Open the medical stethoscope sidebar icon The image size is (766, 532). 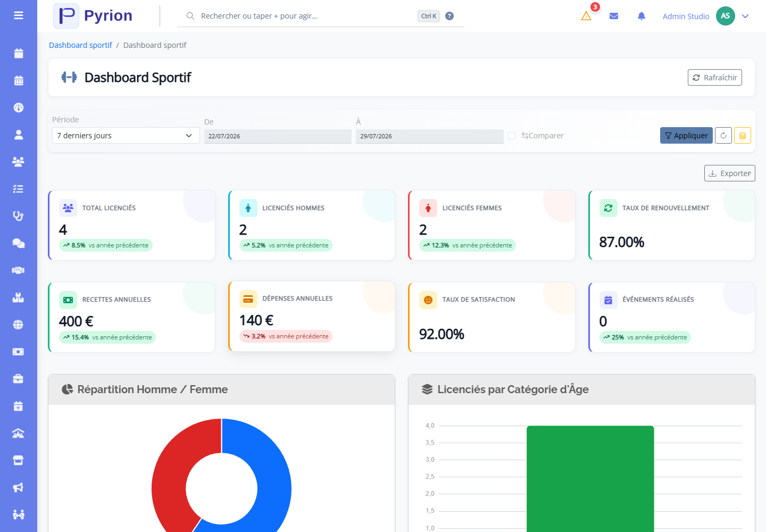[x=19, y=216]
